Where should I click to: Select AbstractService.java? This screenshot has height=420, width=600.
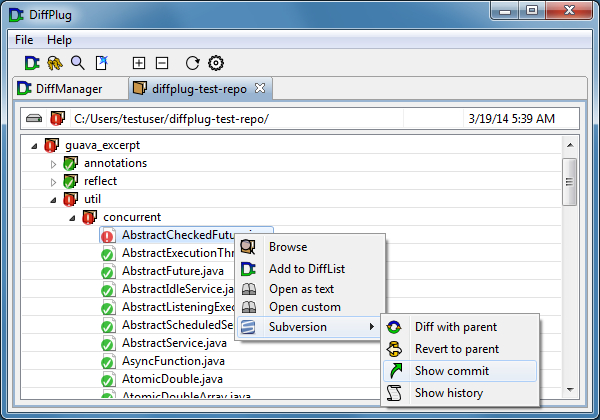click(x=174, y=343)
